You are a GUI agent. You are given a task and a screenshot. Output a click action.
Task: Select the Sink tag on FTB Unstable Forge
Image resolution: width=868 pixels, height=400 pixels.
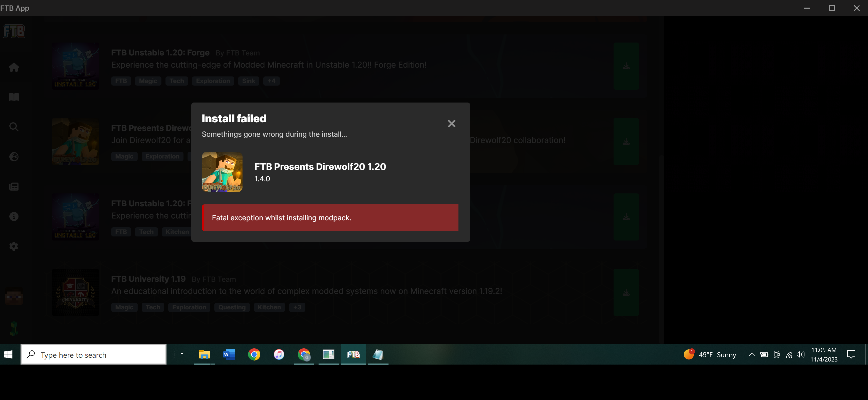click(248, 81)
